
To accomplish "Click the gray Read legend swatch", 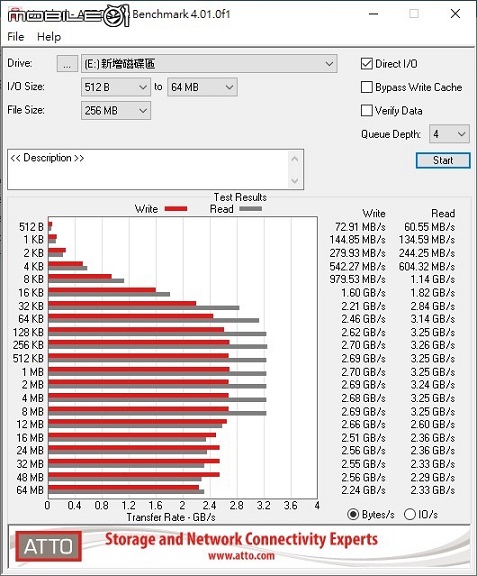I will tap(250, 209).
